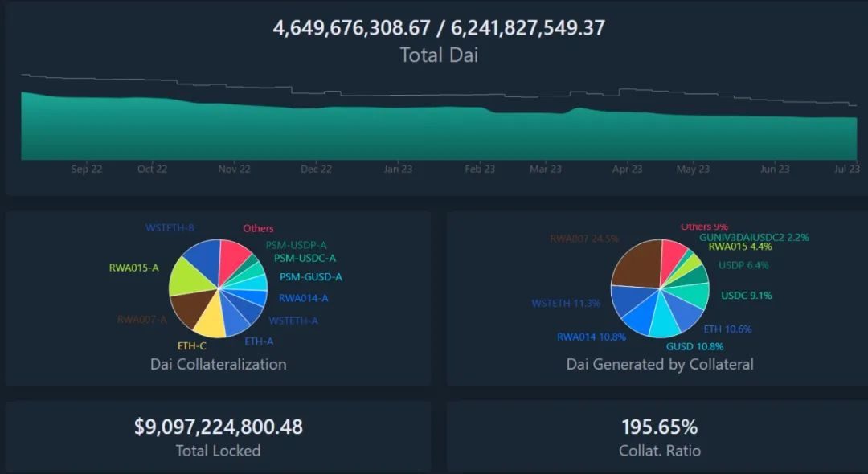Click the PSM-GUSD-A pie label
This screenshot has height=474, width=868.
[310, 277]
